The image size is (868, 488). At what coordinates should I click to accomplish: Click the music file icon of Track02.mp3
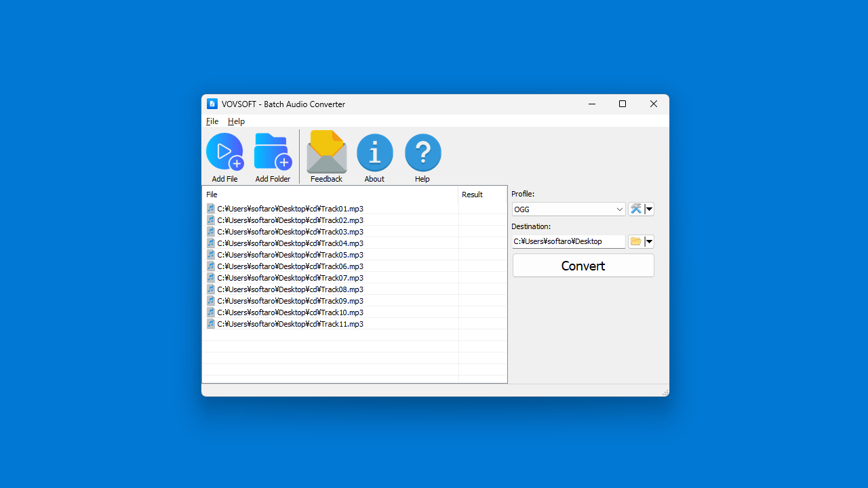coord(211,220)
